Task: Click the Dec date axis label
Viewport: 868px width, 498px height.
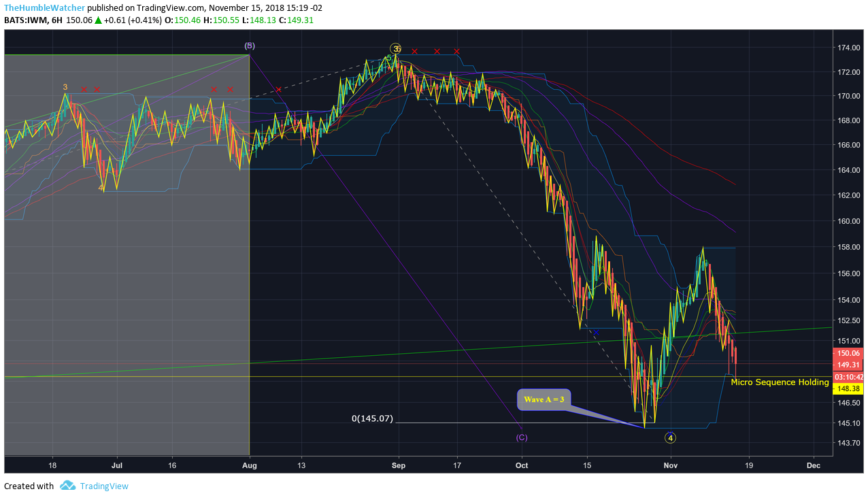Action: click(814, 466)
